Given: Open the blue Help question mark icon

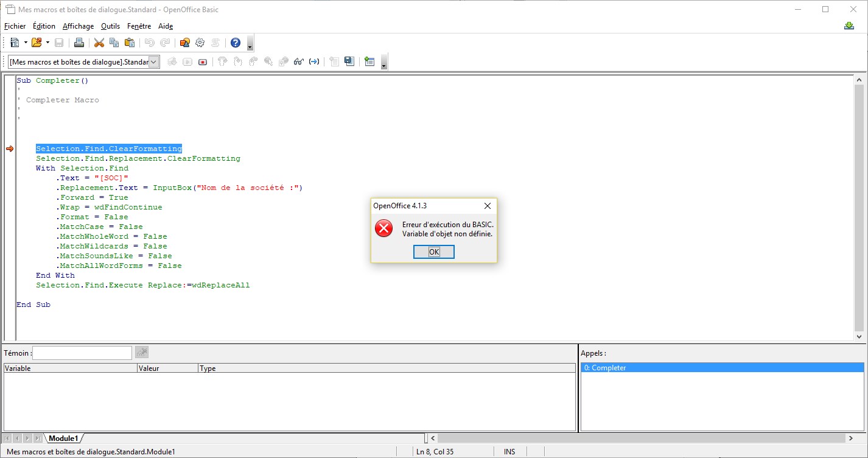Looking at the screenshot, I should [236, 43].
